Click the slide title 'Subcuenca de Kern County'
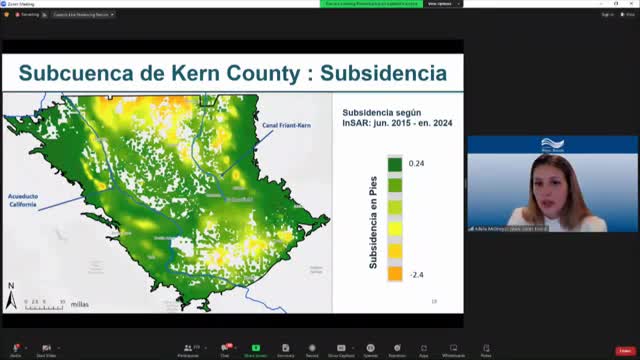Viewport: 640px width, 360px height. (x=160, y=73)
